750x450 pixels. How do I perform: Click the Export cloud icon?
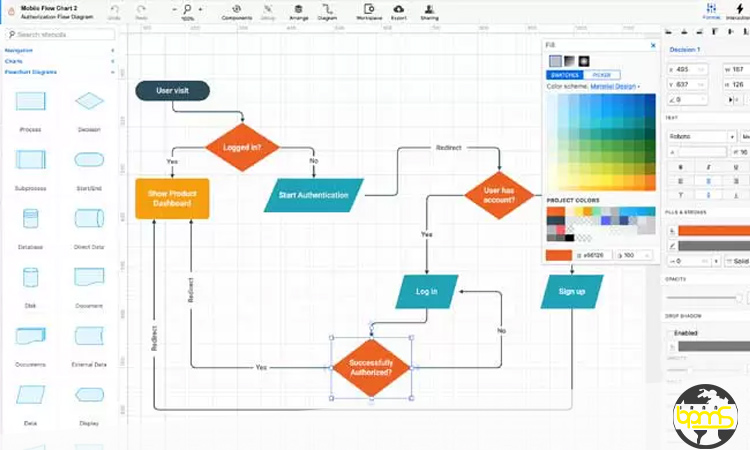pos(399,10)
